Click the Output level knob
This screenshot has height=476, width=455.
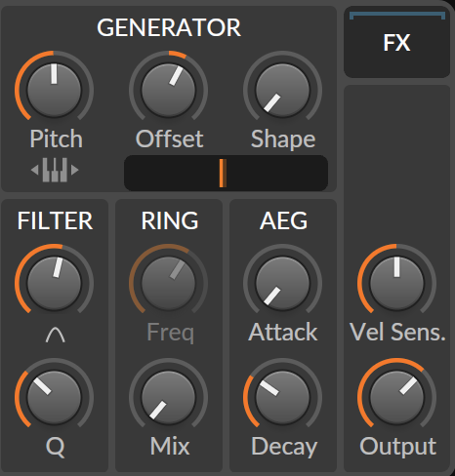(396, 397)
